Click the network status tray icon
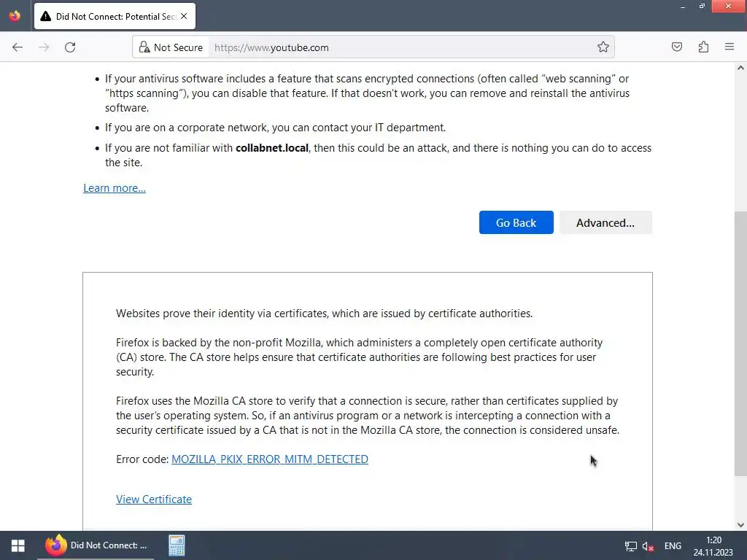The width and height of the screenshot is (747, 560). tap(631, 546)
